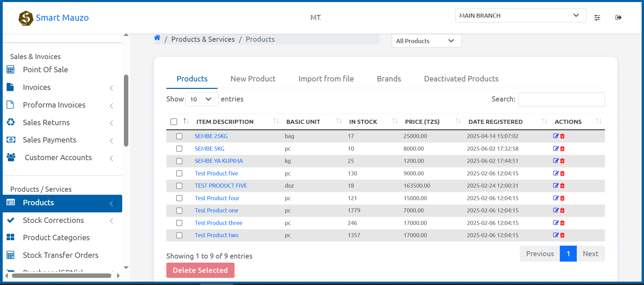Focus the Search input field
The height and width of the screenshot is (285, 644).
pos(562,99)
